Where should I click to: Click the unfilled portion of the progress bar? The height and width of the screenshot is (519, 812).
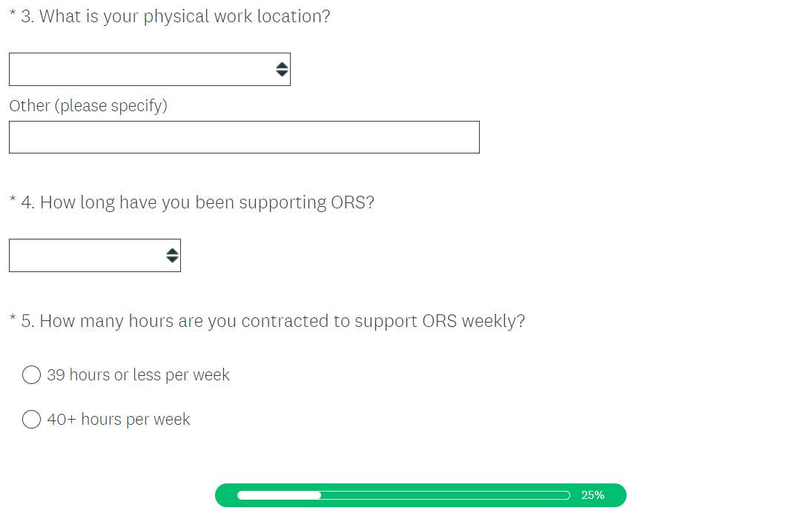(x=445, y=495)
